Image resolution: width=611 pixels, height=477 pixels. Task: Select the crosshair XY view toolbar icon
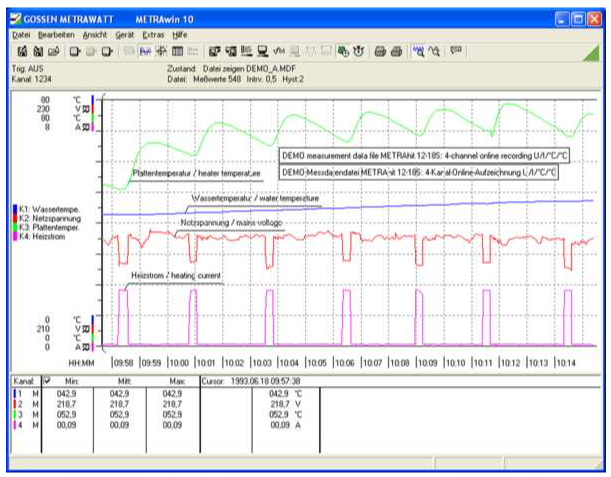coord(161,51)
